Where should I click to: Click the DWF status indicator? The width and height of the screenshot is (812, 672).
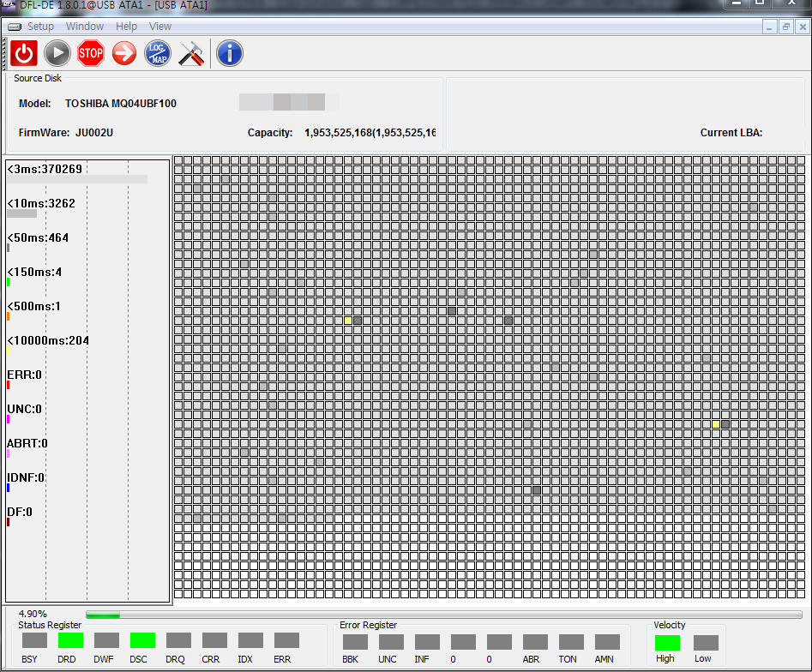[x=106, y=640]
